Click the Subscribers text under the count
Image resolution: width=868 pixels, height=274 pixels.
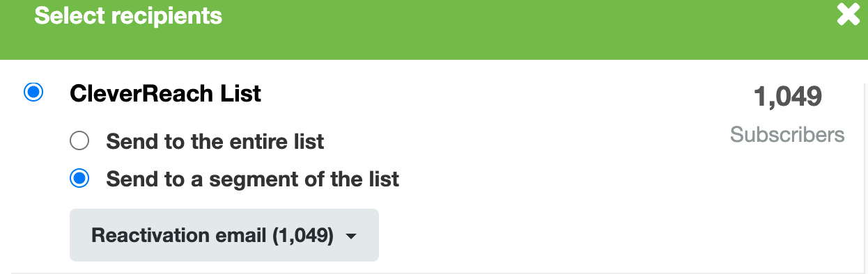click(787, 134)
